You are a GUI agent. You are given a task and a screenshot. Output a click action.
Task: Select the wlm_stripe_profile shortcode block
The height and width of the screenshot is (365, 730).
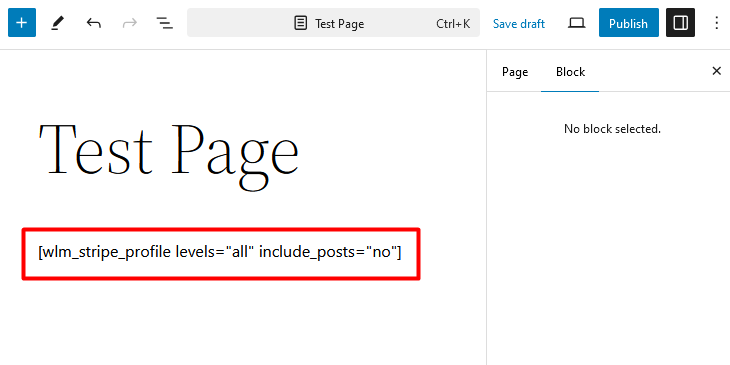coord(221,254)
